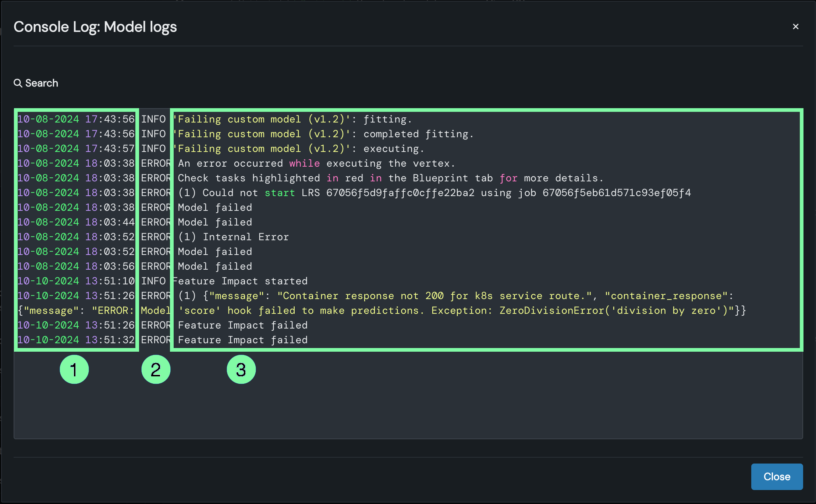
Task: Click the Search field label
Action: point(42,83)
